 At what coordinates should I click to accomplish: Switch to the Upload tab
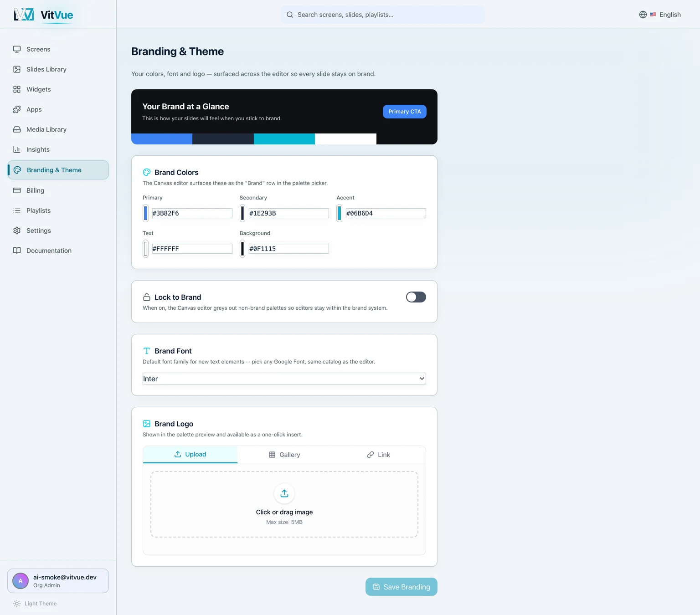tap(190, 454)
